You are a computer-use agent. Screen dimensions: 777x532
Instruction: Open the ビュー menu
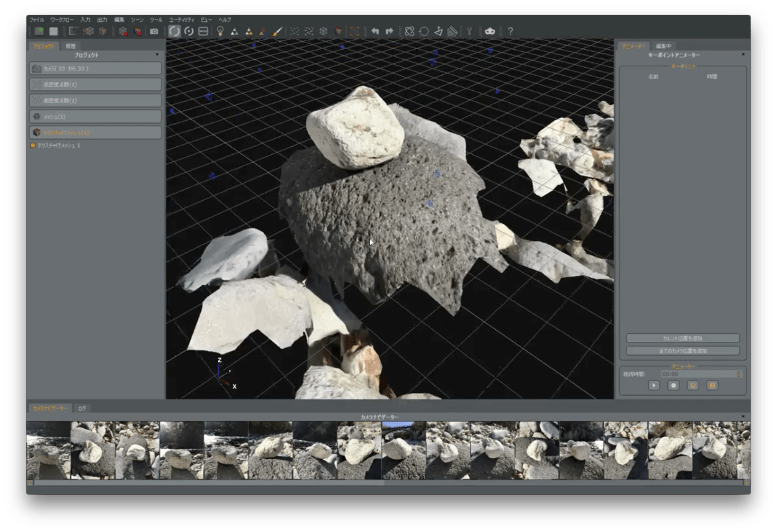click(x=206, y=20)
